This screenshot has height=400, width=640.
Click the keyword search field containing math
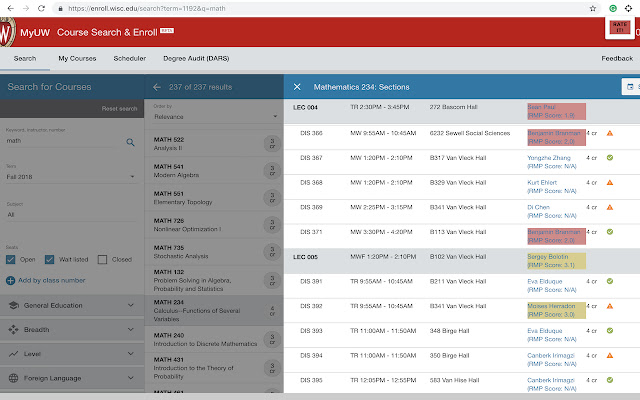(62, 141)
